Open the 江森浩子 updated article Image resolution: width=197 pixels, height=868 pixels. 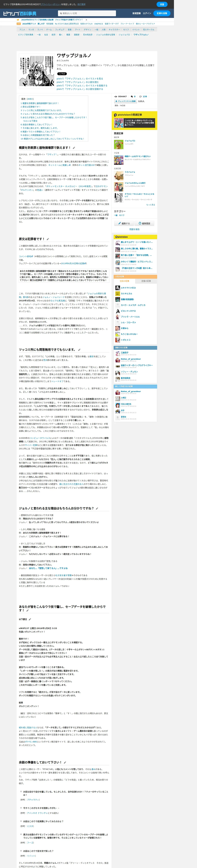(x=125, y=352)
